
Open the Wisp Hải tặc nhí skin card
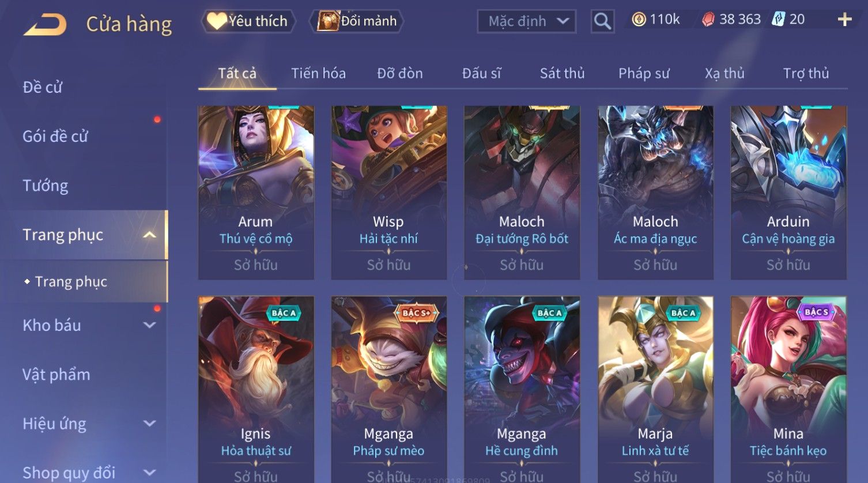pos(389,193)
